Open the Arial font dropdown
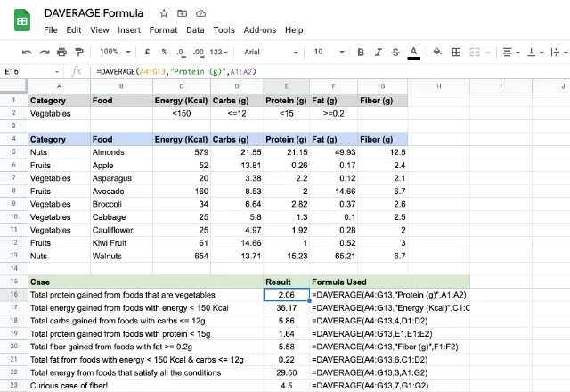The height and width of the screenshot is (392, 570). pos(271,52)
